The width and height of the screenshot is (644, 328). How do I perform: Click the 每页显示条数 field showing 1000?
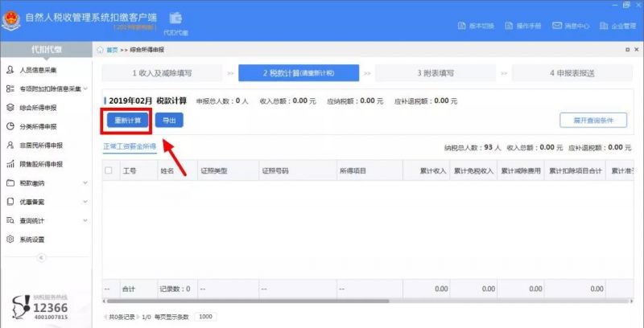pos(205,317)
